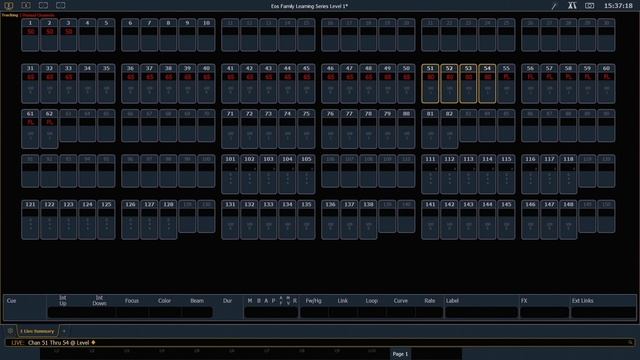The image size is (640, 360).
Task: Select channel 105 tile
Action: pyautogui.click(x=306, y=174)
